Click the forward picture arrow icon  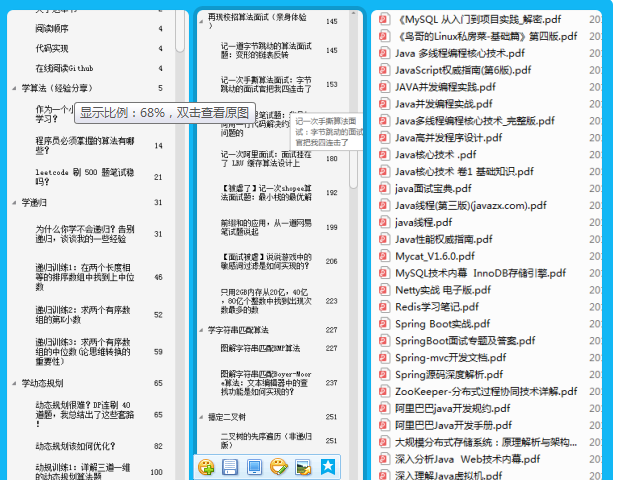point(303,467)
